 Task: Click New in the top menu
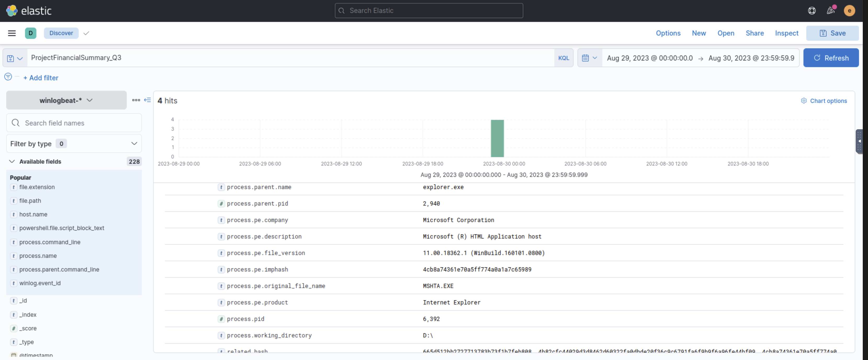pyautogui.click(x=698, y=33)
